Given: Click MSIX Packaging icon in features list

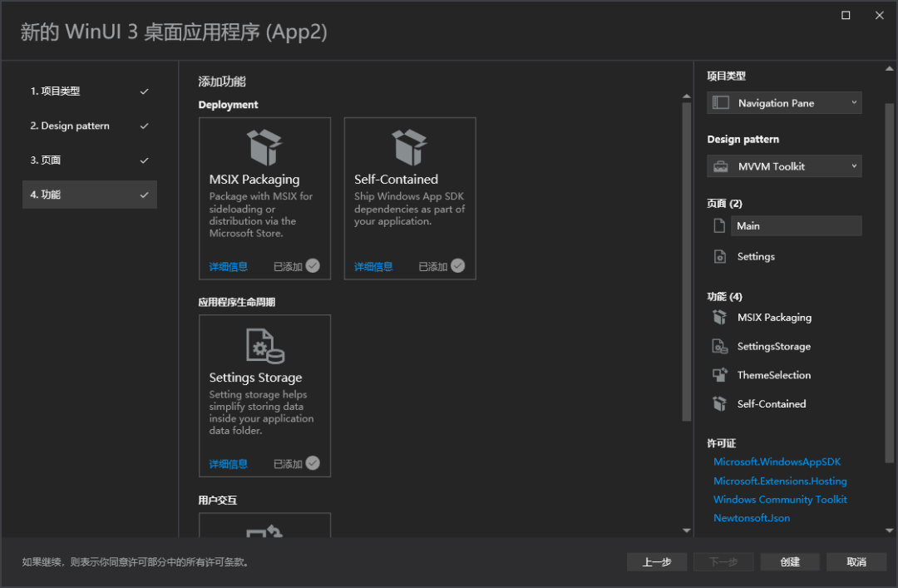Looking at the screenshot, I should [720, 317].
